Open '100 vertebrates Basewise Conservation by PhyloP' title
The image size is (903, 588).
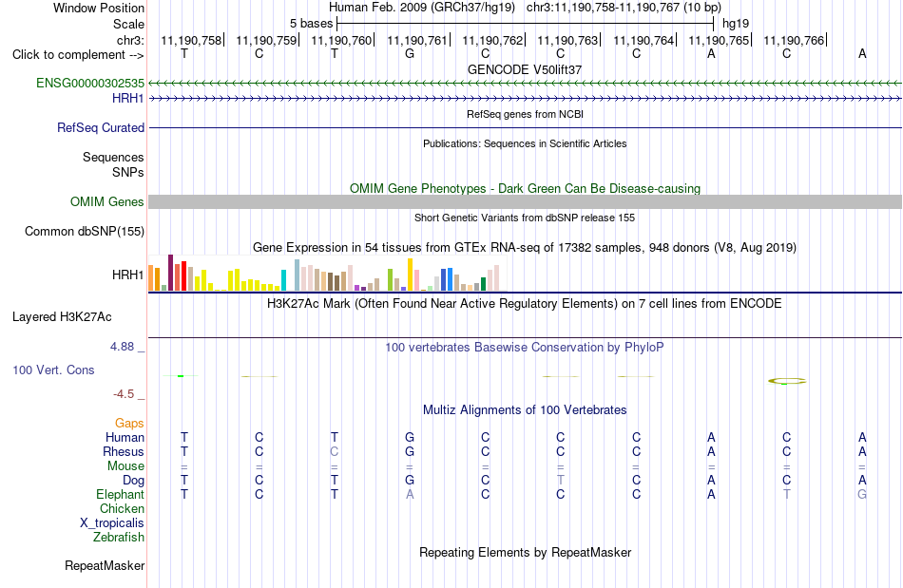[525, 347]
